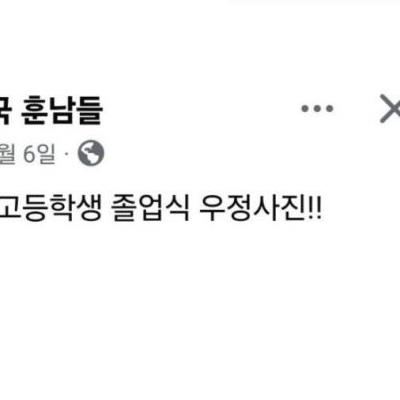The height and width of the screenshot is (400, 400).
Task: Open the 훈남들 page name link
Action: pos(62,110)
